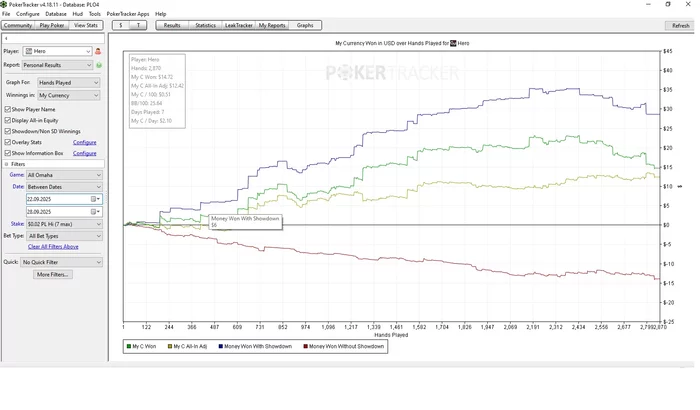
Task: Click the Hands Played axis label
Action: 391,335
